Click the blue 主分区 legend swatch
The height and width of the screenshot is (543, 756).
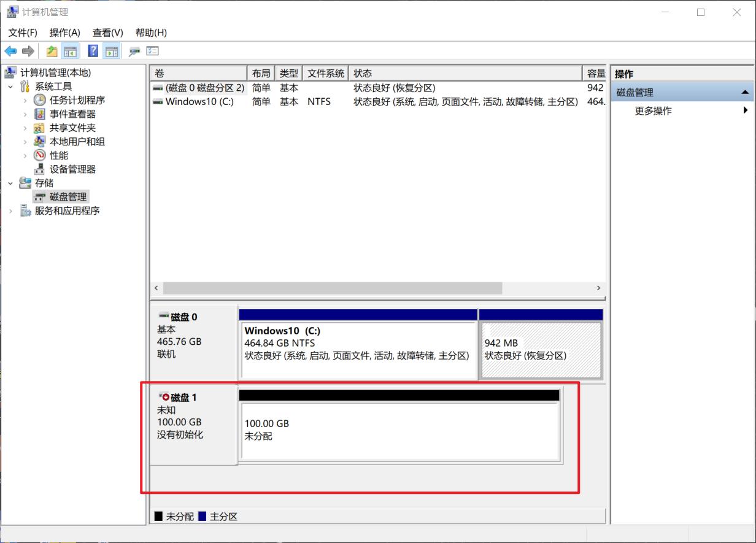pos(202,517)
